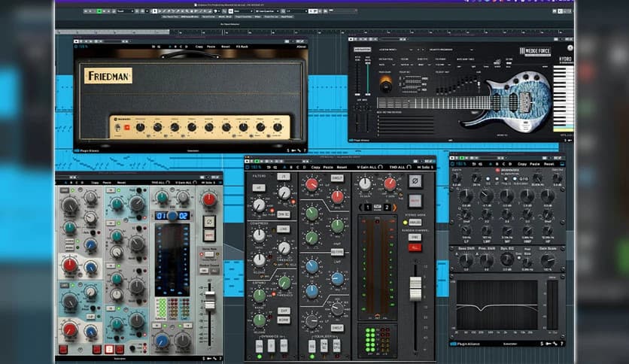This screenshot has width=629, height=364.
Task: Click the teal level slider in guitar plugin
Action: [x=367, y=78]
